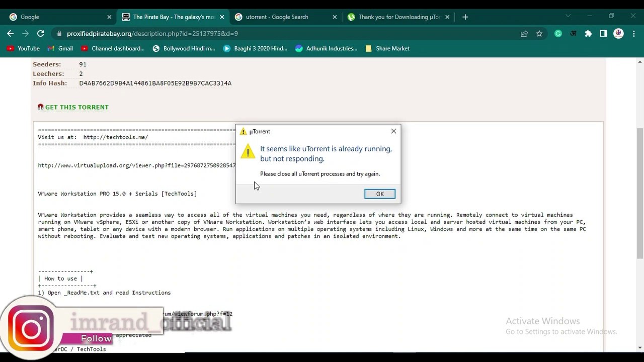This screenshot has height=362, width=644.
Task: Go forward with the browser arrow
Action: [26, 34]
